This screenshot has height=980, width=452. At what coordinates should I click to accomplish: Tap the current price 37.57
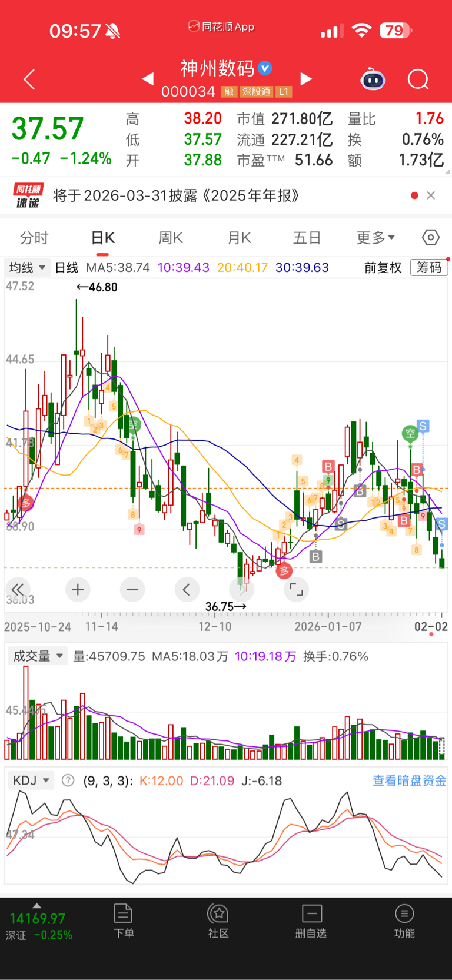tap(48, 128)
